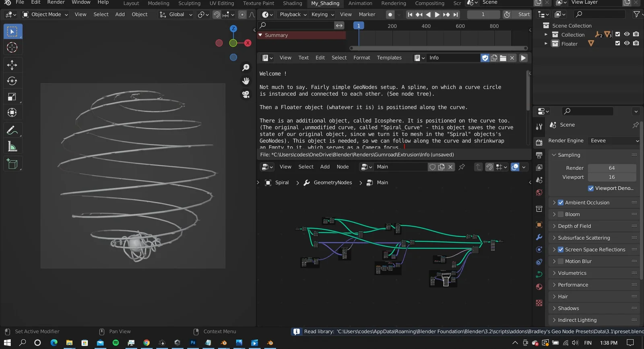Switch to the Animation workspace tab
The height and width of the screenshot is (349, 644).
(x=360, y=3)
